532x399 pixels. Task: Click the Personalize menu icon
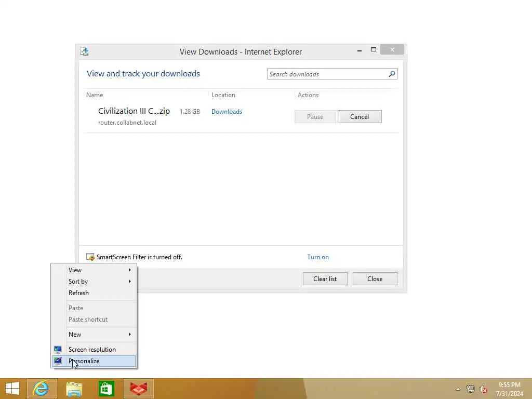[58, 361]
